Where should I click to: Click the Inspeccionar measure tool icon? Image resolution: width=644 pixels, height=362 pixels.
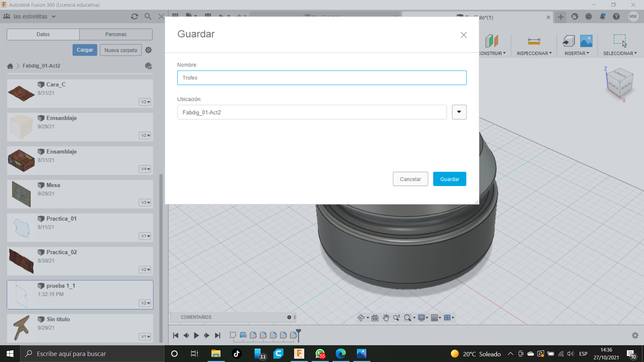pyautogui.click(x=534, y=41)
